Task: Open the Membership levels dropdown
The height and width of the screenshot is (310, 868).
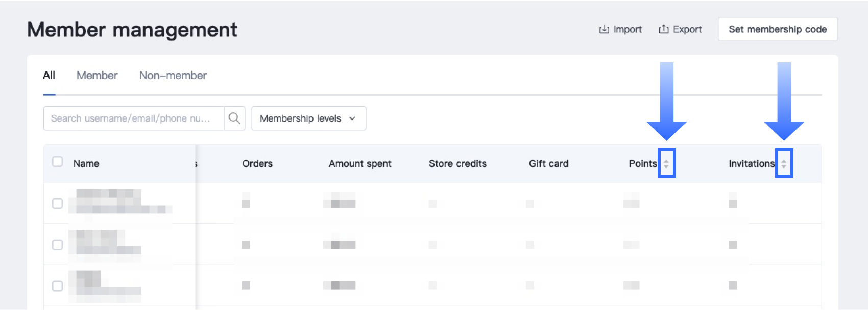Action: 308,118
